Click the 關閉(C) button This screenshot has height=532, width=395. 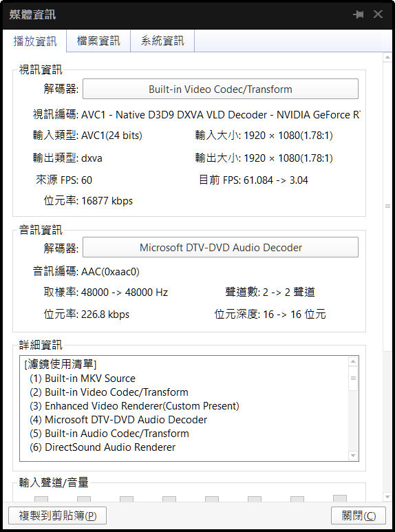click(359, 515)
